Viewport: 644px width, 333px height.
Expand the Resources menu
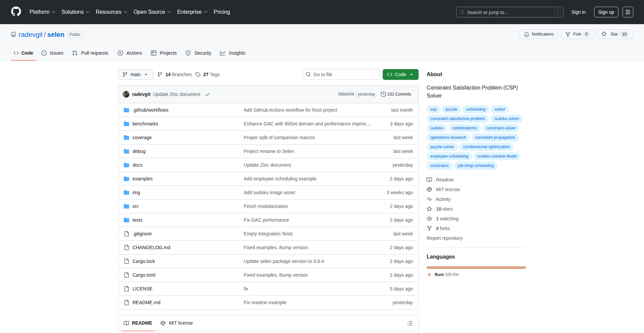[111, 12]
